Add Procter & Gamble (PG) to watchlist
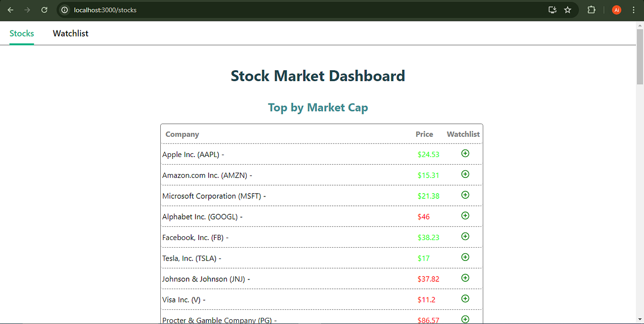The image size is (644, 324). pos(465,319)
